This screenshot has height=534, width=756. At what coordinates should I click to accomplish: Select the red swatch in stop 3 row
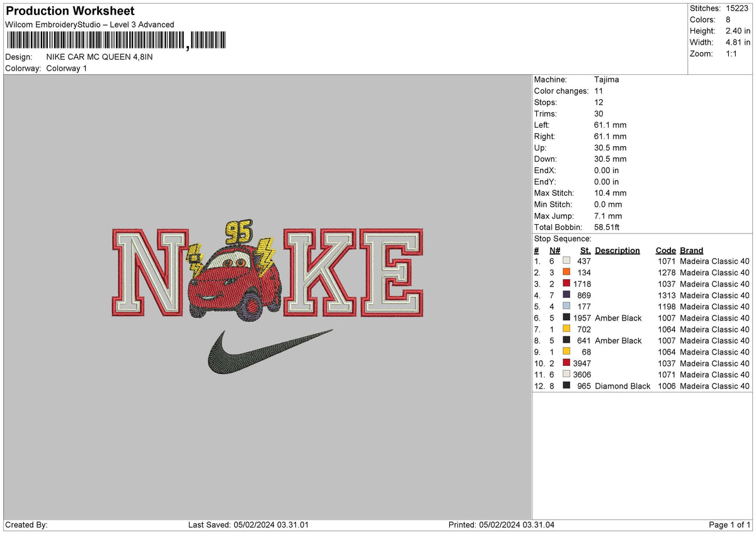(566, 283)
